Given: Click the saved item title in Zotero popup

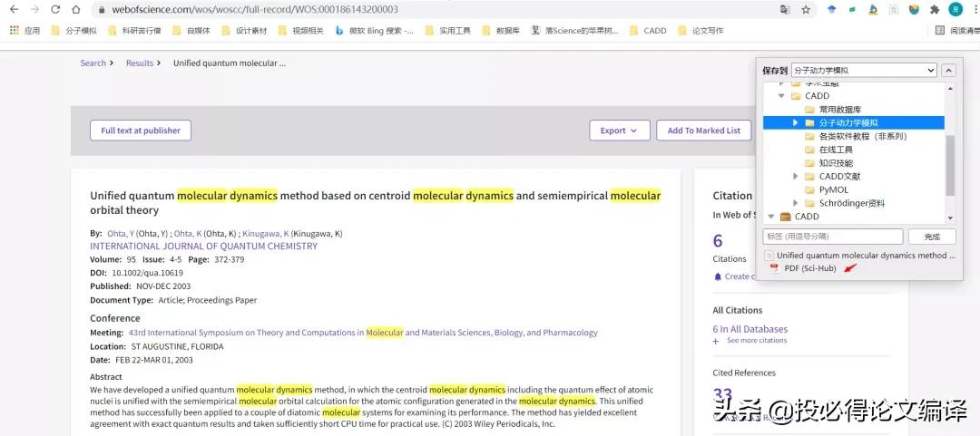Looking at the screenshot, I should pyautogui.click(x=866, y=256).
